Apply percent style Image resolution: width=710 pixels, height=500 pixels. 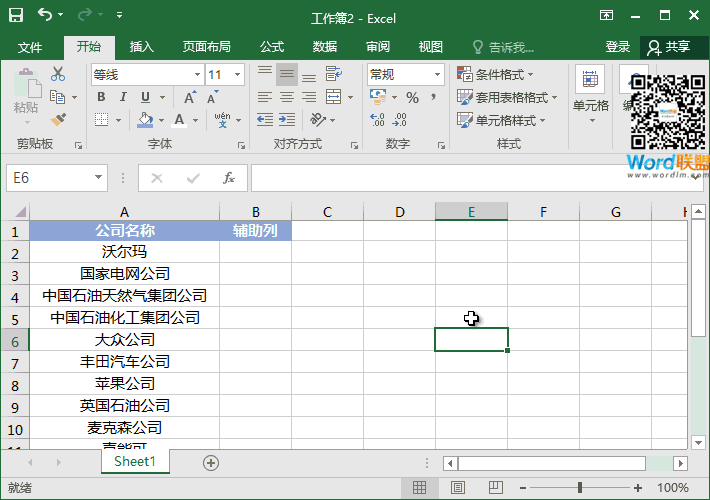point(412,97)
